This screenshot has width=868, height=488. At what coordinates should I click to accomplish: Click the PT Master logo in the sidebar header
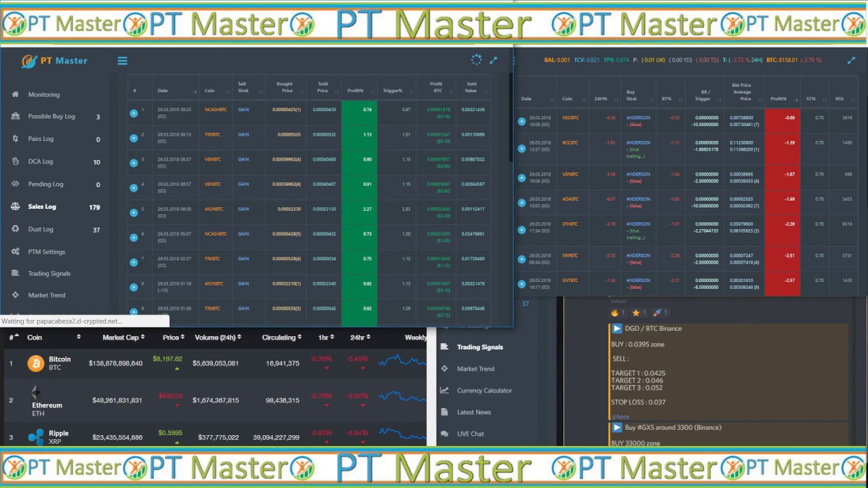point(54,61)
